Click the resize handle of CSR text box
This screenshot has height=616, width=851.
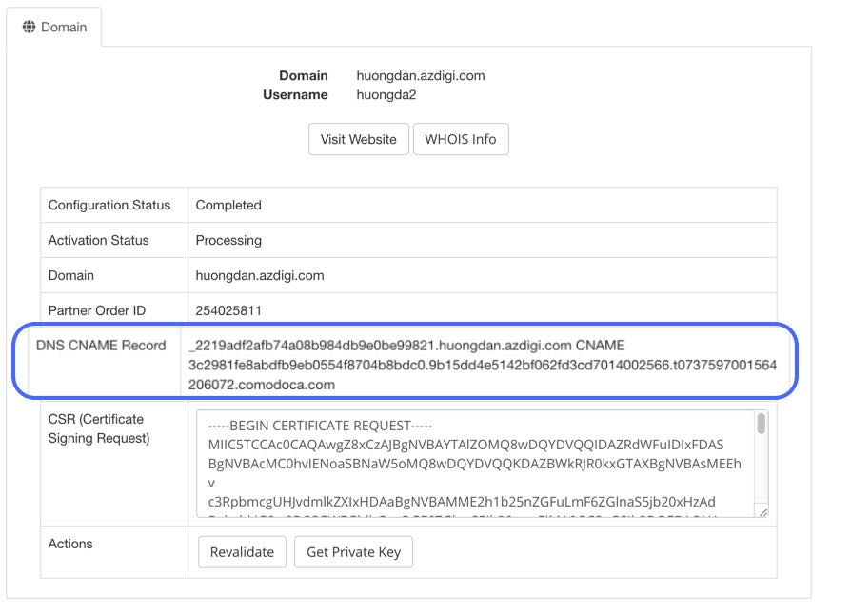pos(762,512)
